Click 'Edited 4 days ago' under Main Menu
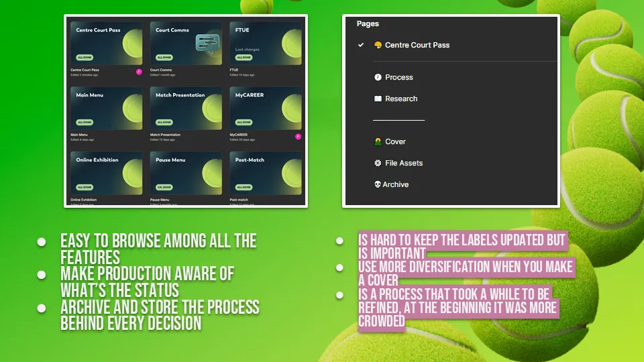 click(x=82, y=140)
